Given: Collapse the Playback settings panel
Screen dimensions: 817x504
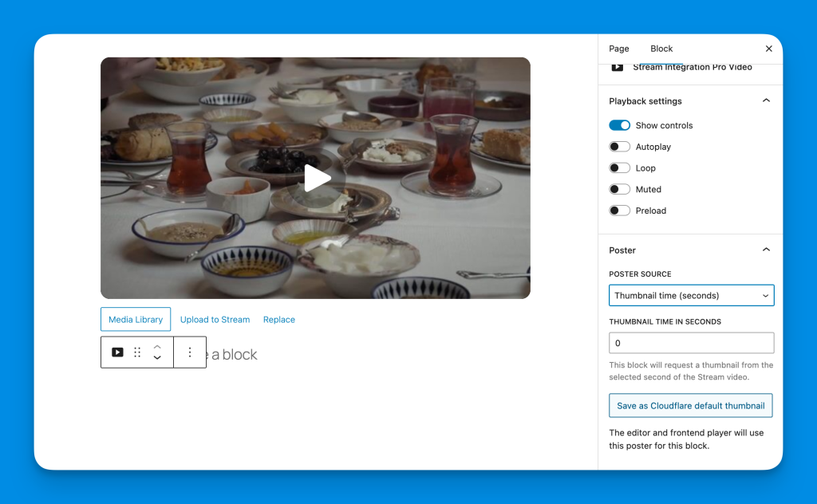Looking at the screenshot, I should 766,101.
